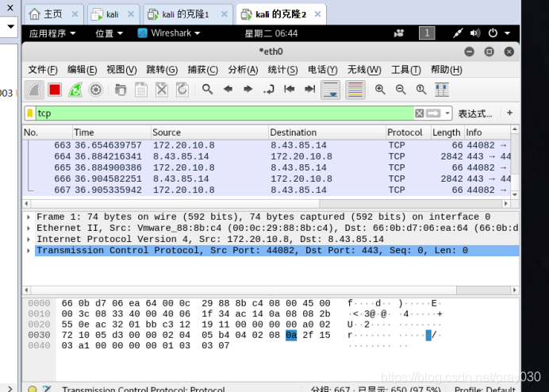
Task: Click the volume speaker icon
Action: tap(474, 33)
